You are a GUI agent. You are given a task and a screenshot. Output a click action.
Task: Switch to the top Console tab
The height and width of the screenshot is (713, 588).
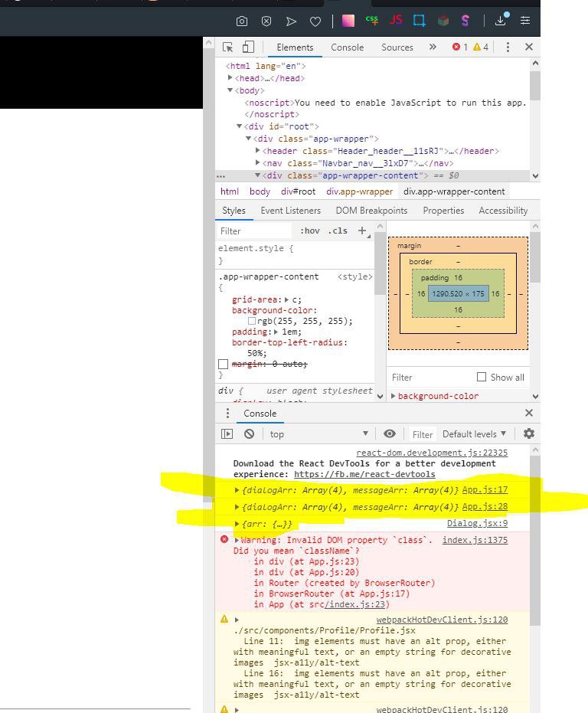(348, 47)
